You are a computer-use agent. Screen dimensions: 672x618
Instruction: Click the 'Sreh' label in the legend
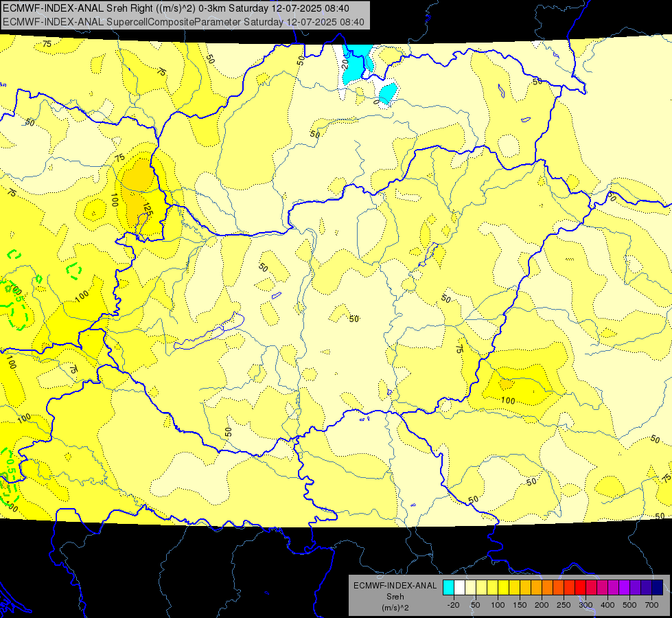point(395,597)
